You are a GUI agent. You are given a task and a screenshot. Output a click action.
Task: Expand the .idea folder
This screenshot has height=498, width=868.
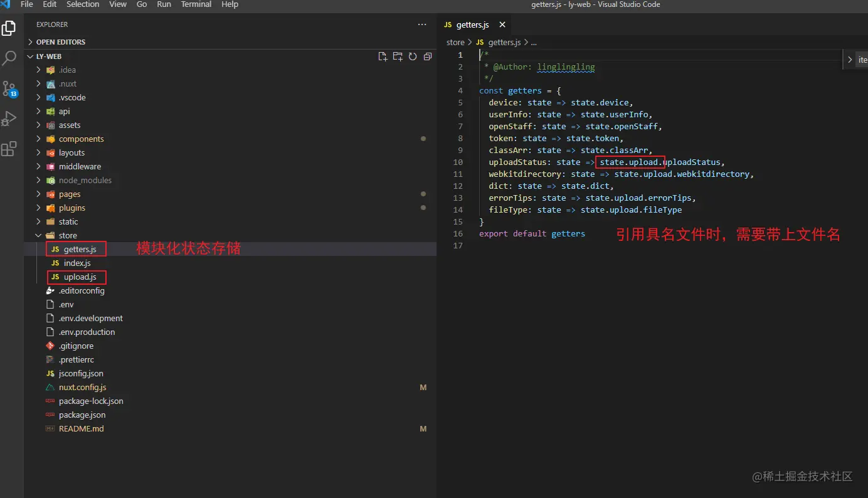coord(39,70)
